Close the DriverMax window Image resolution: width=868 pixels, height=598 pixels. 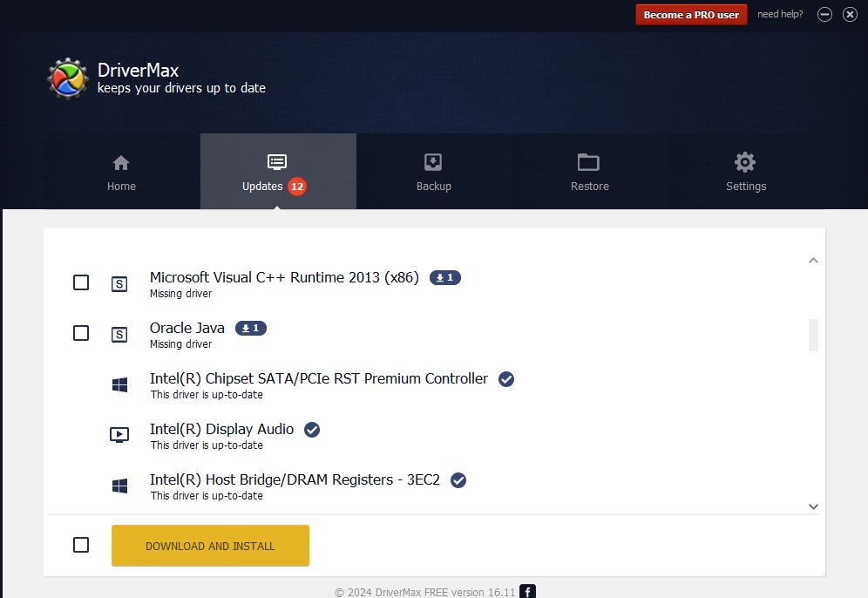pos(851,15)
